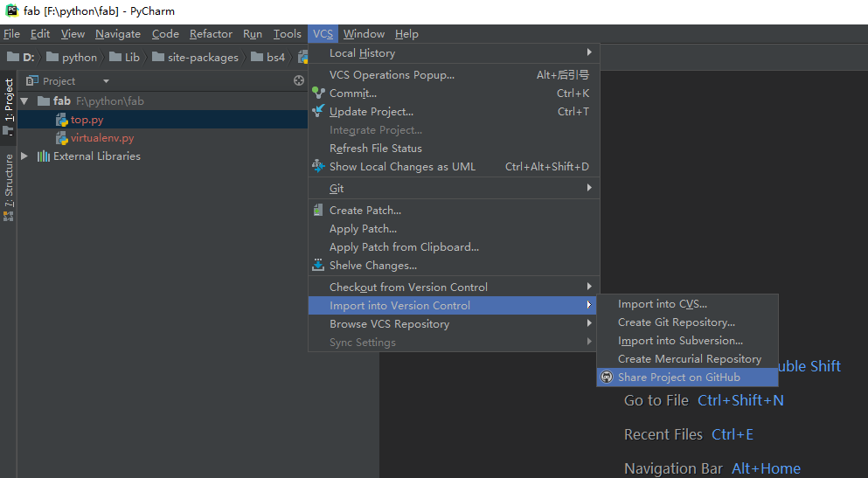Click the bs4 breadcrumb folder icon
The width and height of the screenshot is (868, 478).
[x=257, y=57]
